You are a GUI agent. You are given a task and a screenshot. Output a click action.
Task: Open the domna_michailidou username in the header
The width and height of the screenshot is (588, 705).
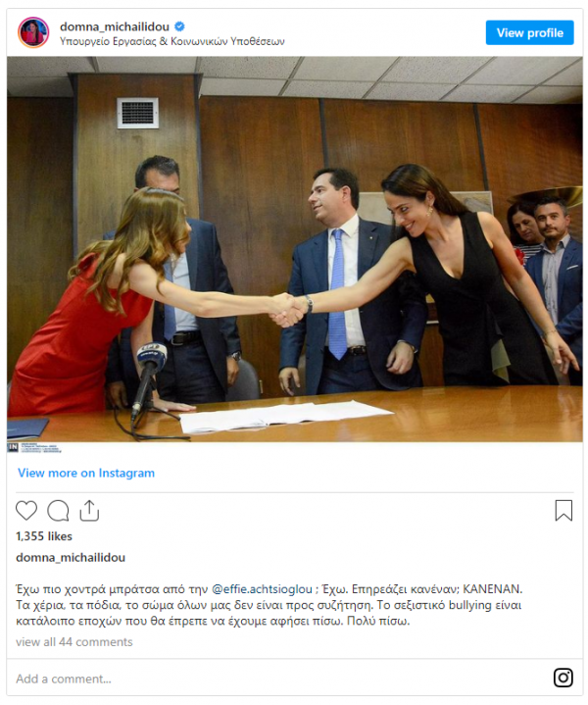click(115, 26)
